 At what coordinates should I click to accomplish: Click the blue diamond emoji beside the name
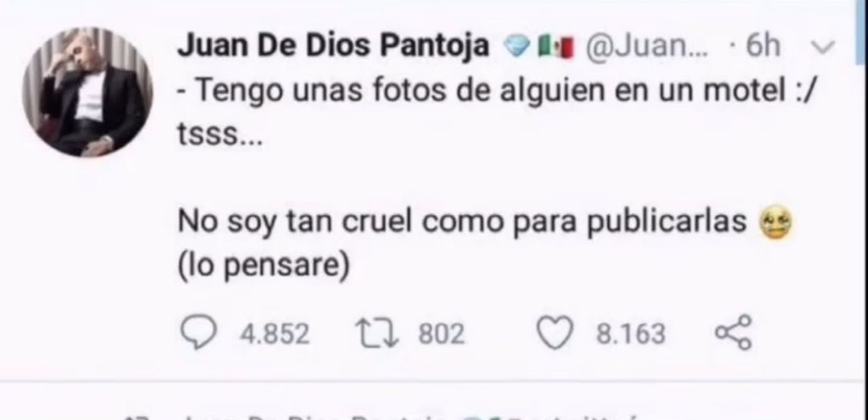click(516, 48)
